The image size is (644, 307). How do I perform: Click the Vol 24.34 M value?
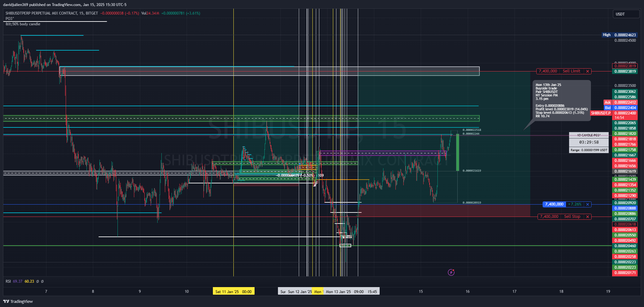(150, 13)
